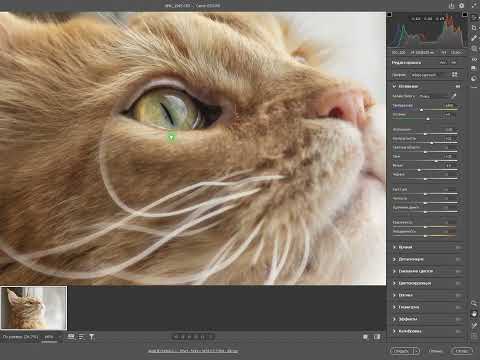The image size is (480, 360).
Task: Click the Открыть button
Action: pyautogui.click(x=401, y=351)
